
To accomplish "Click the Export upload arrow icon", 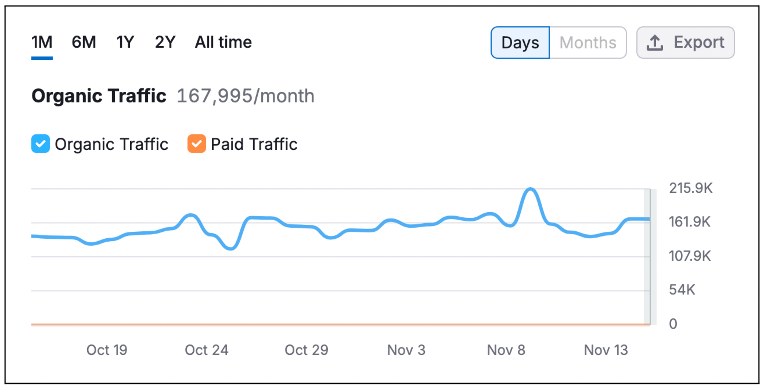I will [655, 43].
